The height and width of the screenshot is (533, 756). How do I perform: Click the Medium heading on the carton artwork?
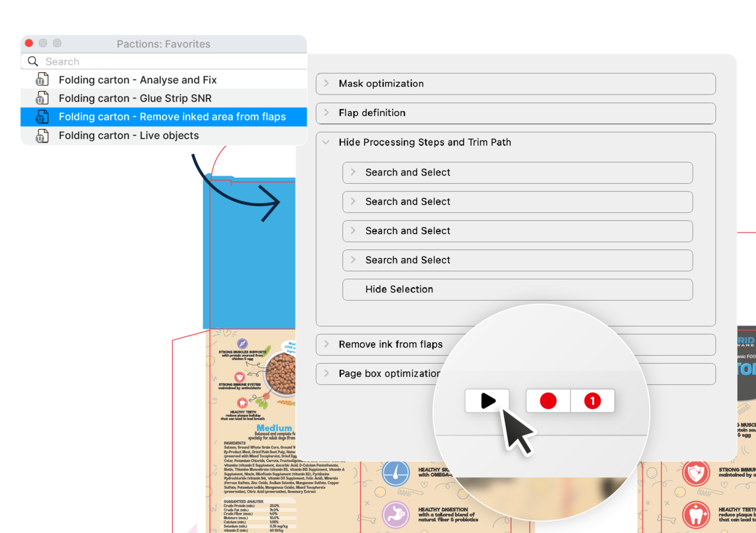pyautogui.click(x=274, y=428)
